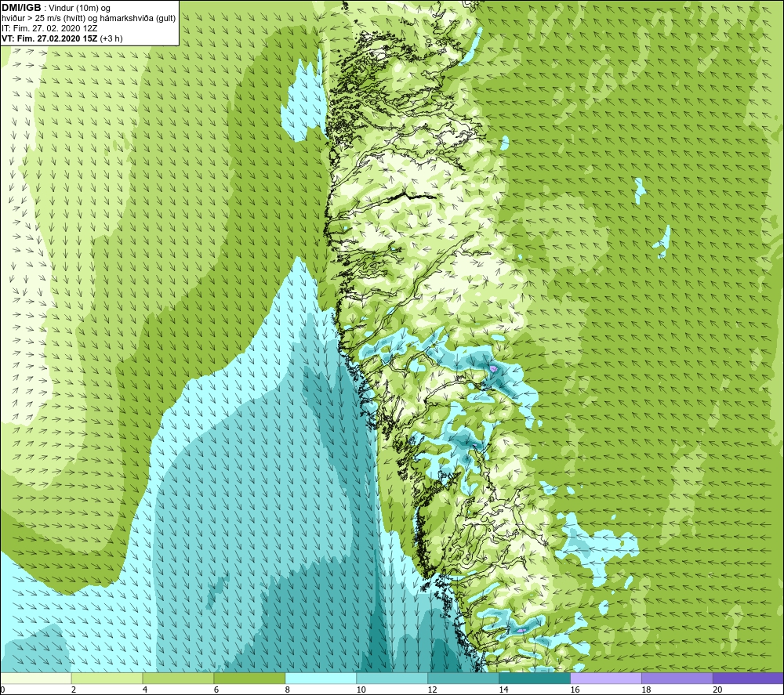Click the 8–10 m/s pale cyan swatch
This screenshot has height=695, width=784.
tap(321, 678)
